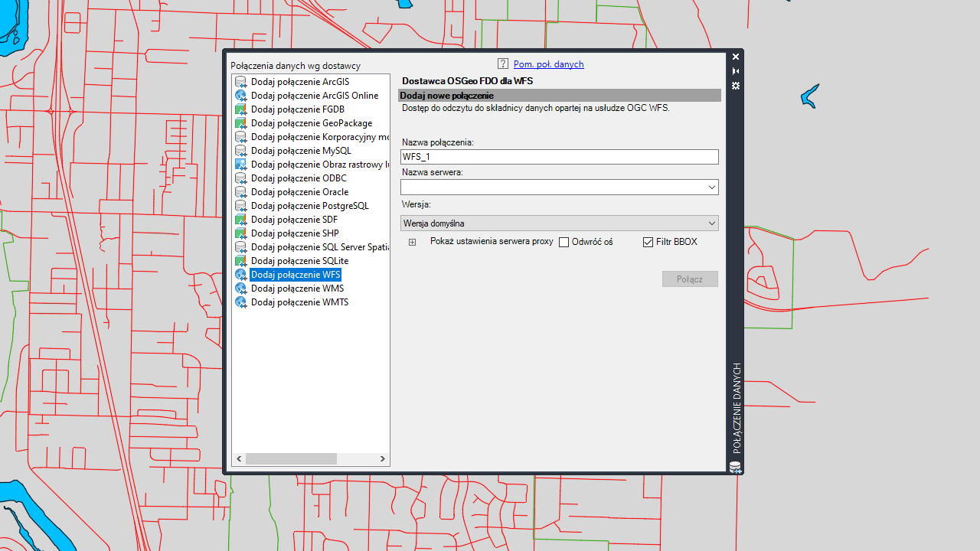Open palette properties settings icon

click(736, 86)
